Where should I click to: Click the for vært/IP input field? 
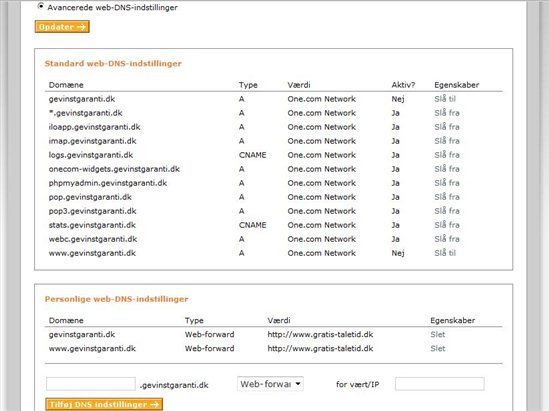(x=440, y=384)
